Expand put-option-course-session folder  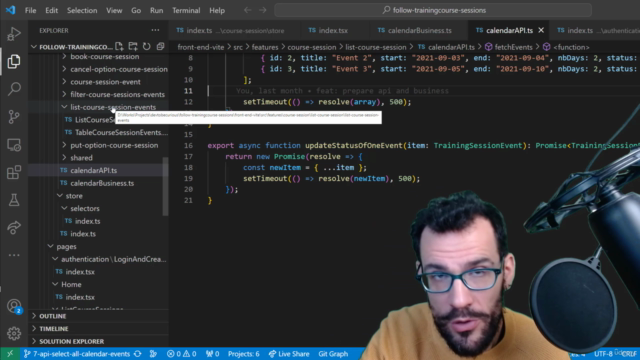click(109, 145)
